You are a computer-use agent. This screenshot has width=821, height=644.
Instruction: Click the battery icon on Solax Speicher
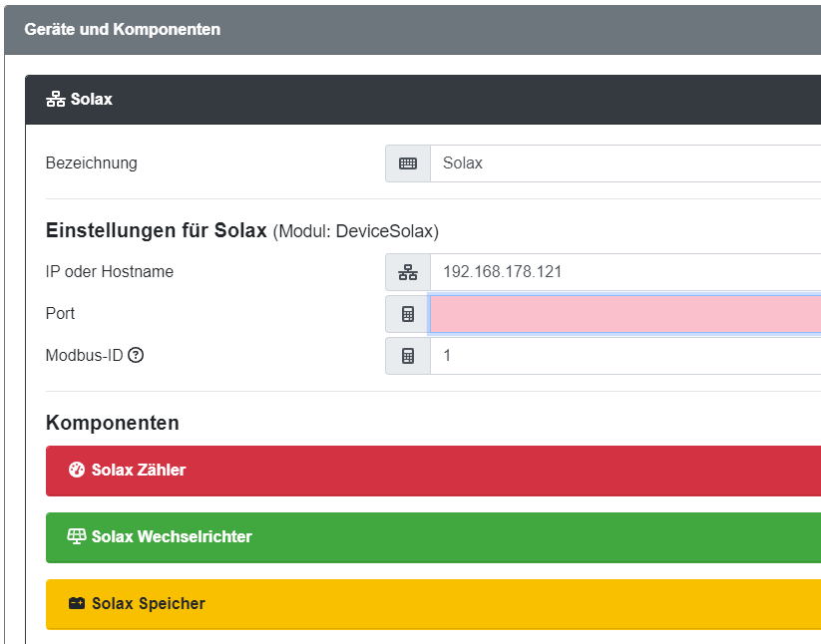77,603
